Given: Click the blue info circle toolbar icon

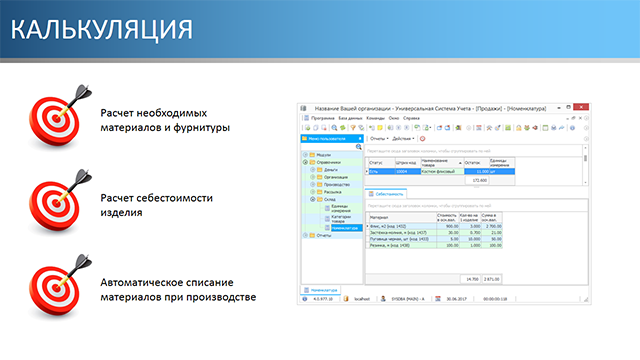Looking at the screenshot, I should click(x=572, y=128).
